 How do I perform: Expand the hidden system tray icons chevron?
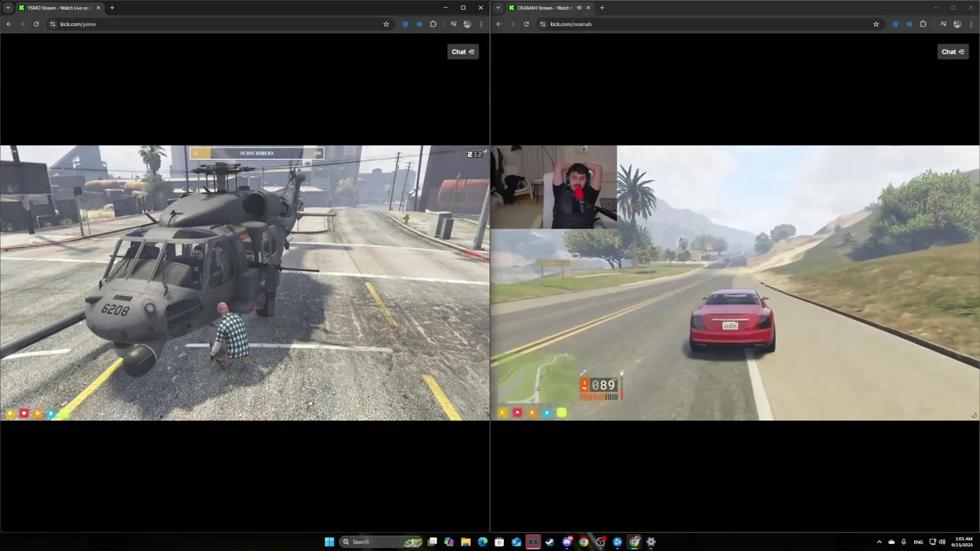click(x=879, y=542)
